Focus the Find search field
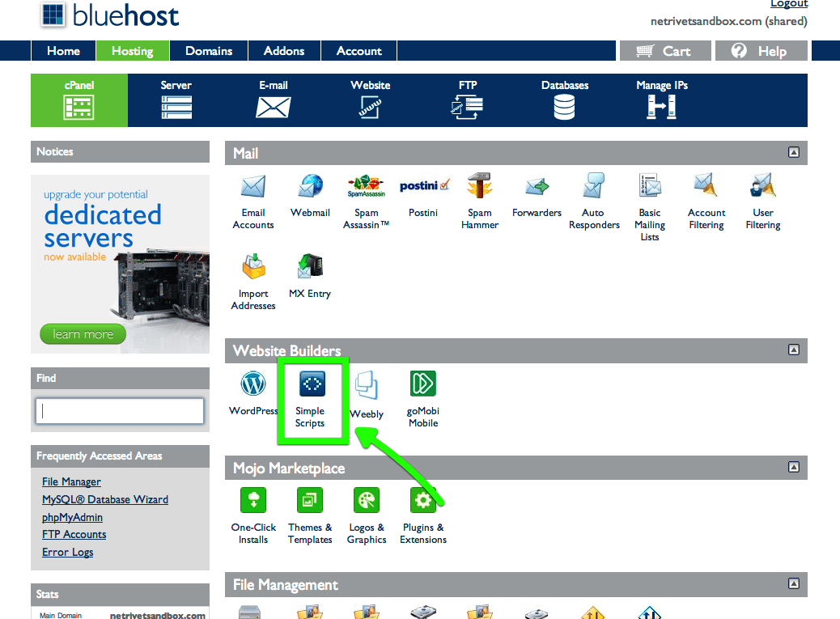 click(120, 411)
